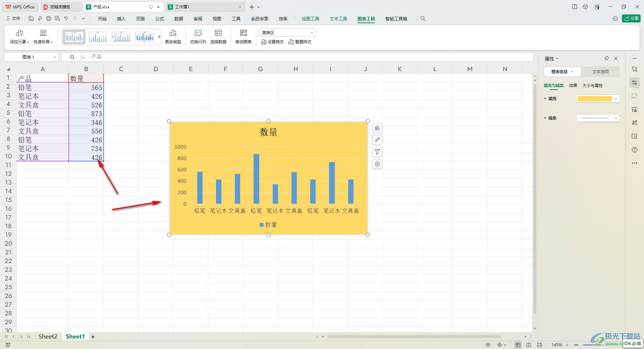Click Add Element (添加元素) button

click(19, 37)
